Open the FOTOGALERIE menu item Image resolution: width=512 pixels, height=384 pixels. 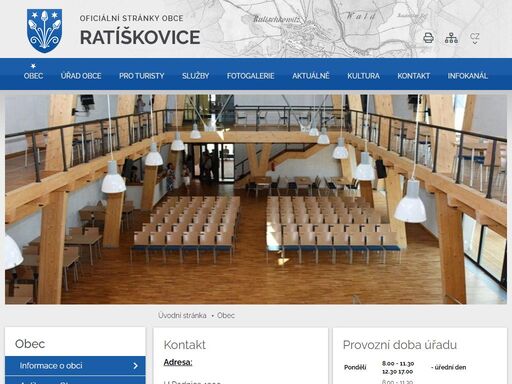(251, 76)
